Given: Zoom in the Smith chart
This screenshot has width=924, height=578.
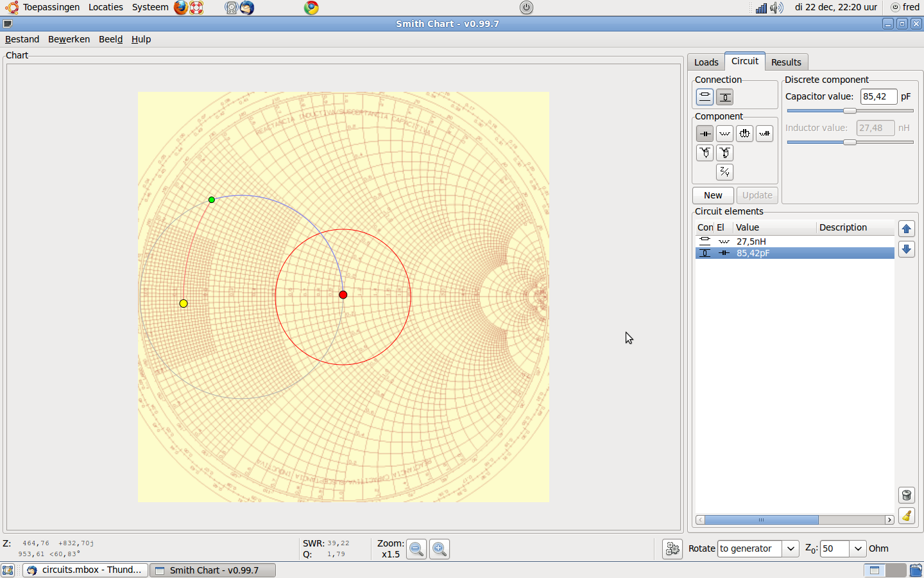Looking at the screenshot, I should tap(439, 549).
